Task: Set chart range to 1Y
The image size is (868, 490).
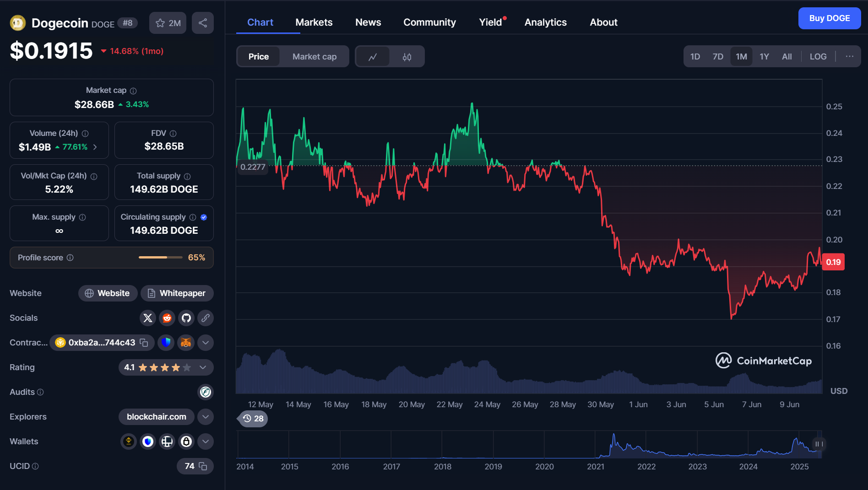Action: click(x=764, y=57)
